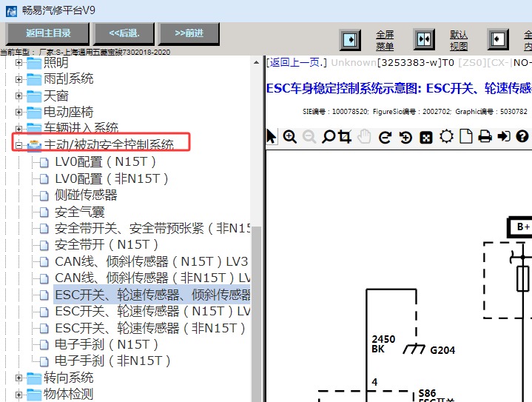Click tree panel scroll up arrow
The width and height of the screenshot is (532, 402).
coord(256,62)
